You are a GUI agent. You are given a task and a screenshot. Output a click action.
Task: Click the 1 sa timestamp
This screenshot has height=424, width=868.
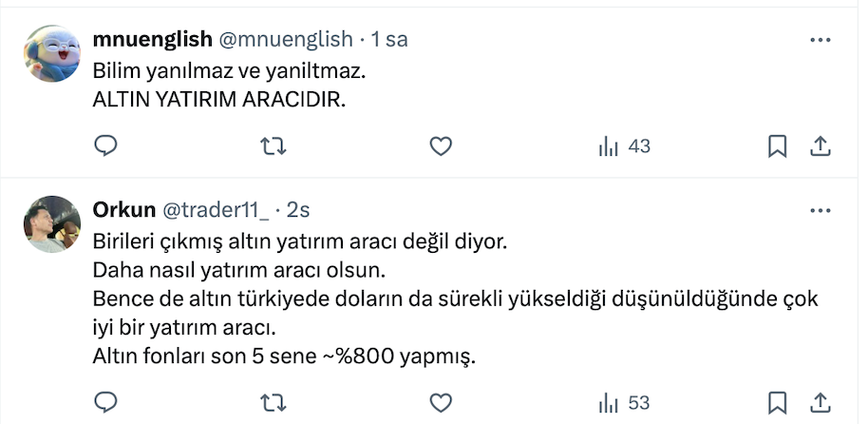pos(389,40)
